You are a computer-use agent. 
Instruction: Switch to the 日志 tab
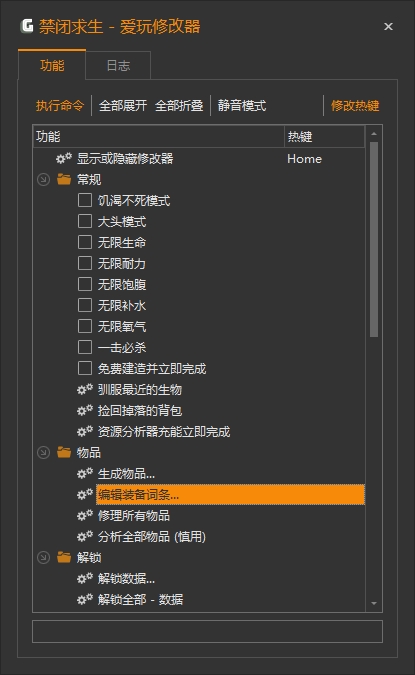(x=118, y=65)
